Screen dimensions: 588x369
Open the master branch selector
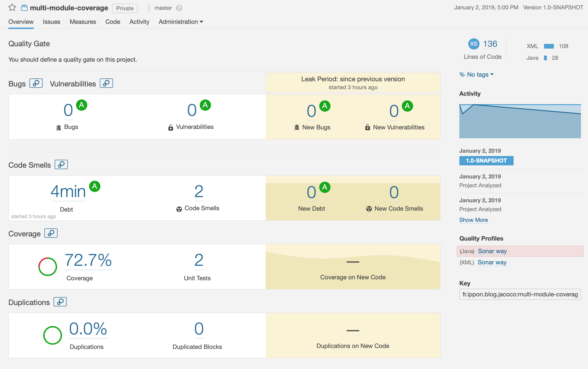click(x=163, y=8)
